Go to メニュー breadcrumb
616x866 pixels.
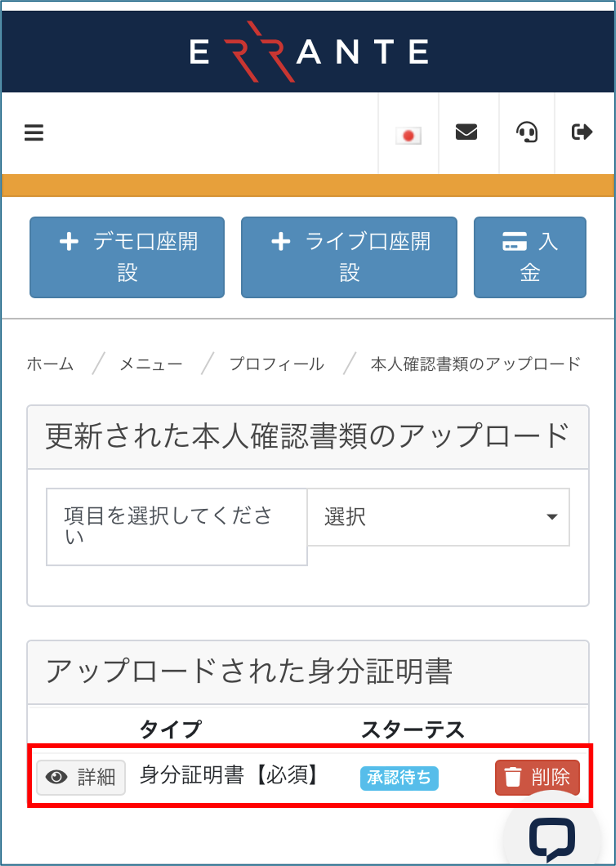pos(151,364)
